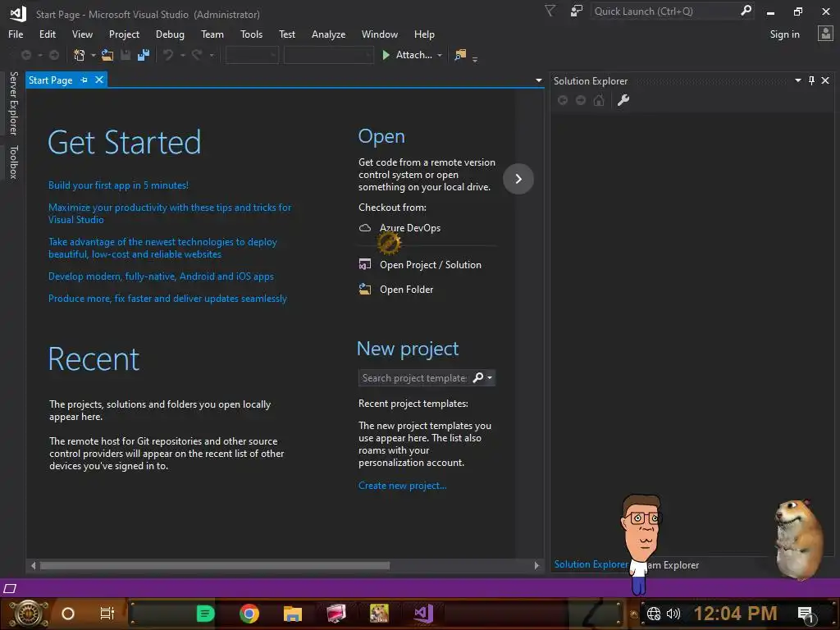The height and width of the screenshot is (630, 840).
Task: Open File Explorer from the taskbar
Action: click(x=293, y=614)
